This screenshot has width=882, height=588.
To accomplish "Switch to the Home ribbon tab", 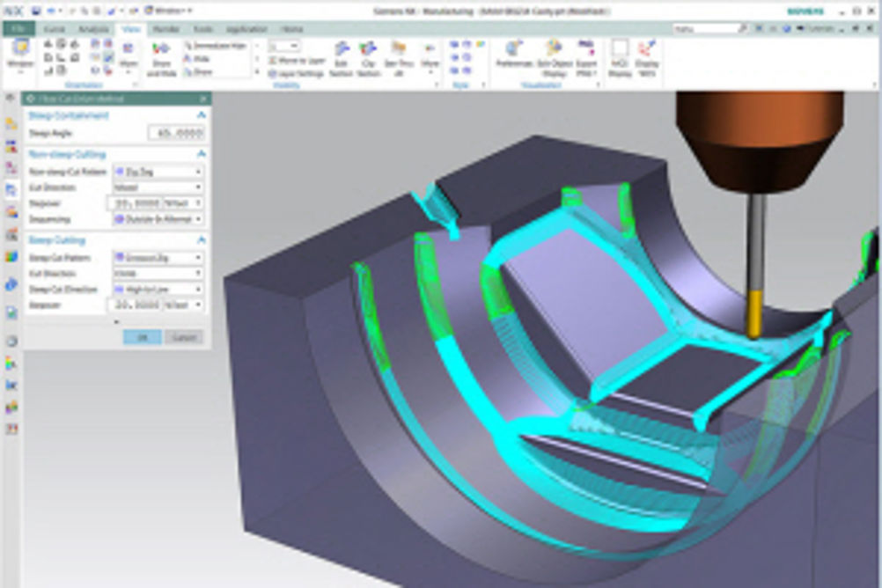I will tap(291, 29).
